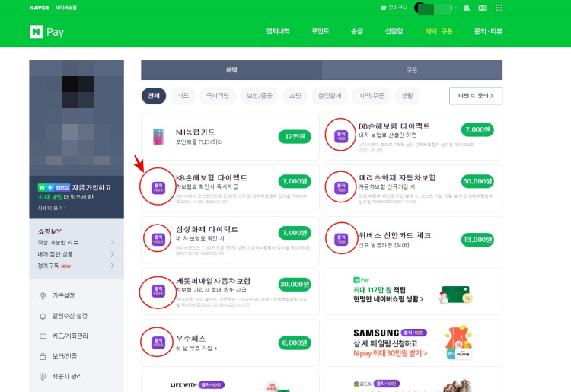Open the 기본설정 sidebar link

(63, 295)
